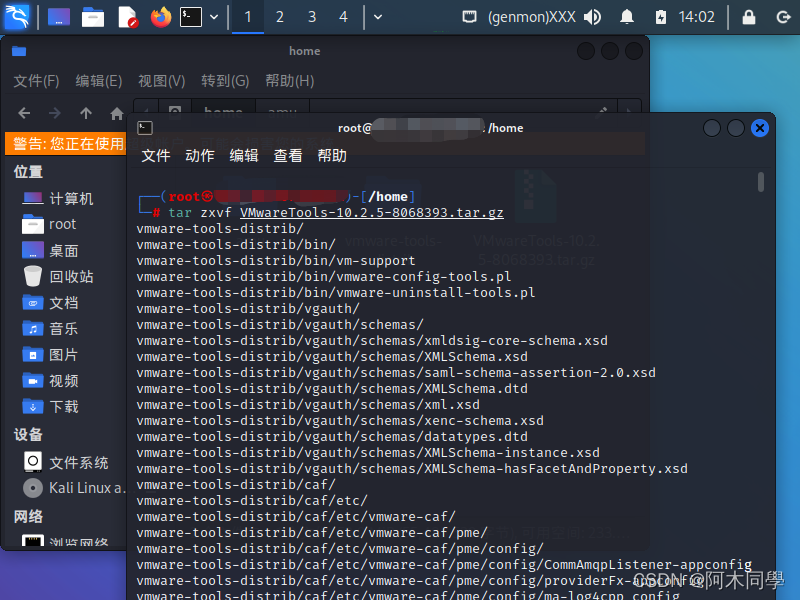The width and height of the screenshot is (800, 600).
Task: Click the log out panel icon
Action: (783, 17)
